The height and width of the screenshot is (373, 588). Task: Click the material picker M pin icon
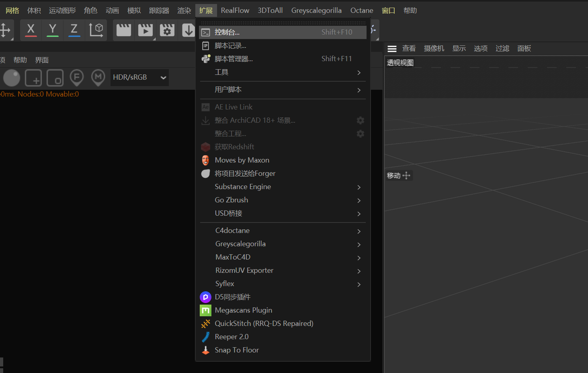98,78
